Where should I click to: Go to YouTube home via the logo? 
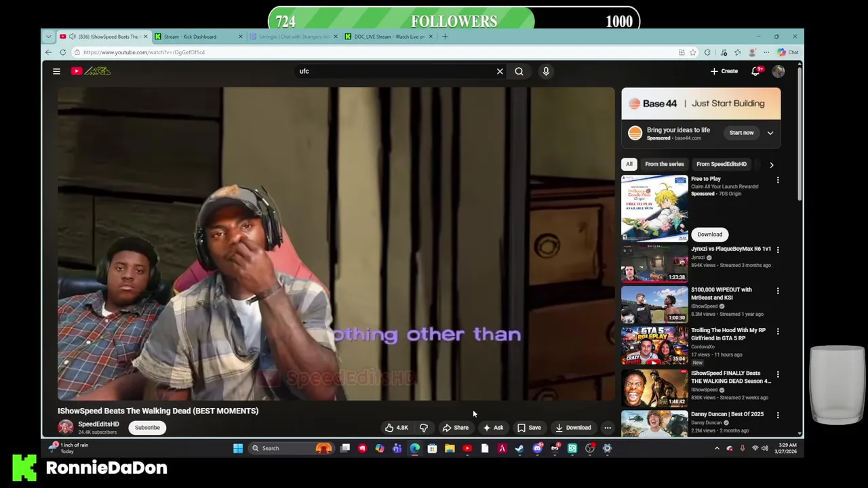pos(91,70)
